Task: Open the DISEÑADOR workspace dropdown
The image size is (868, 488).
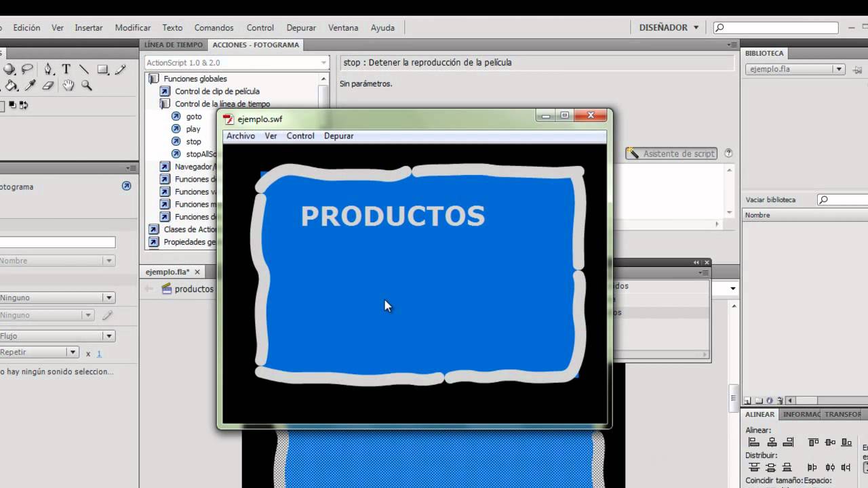Action: [669, 28]
